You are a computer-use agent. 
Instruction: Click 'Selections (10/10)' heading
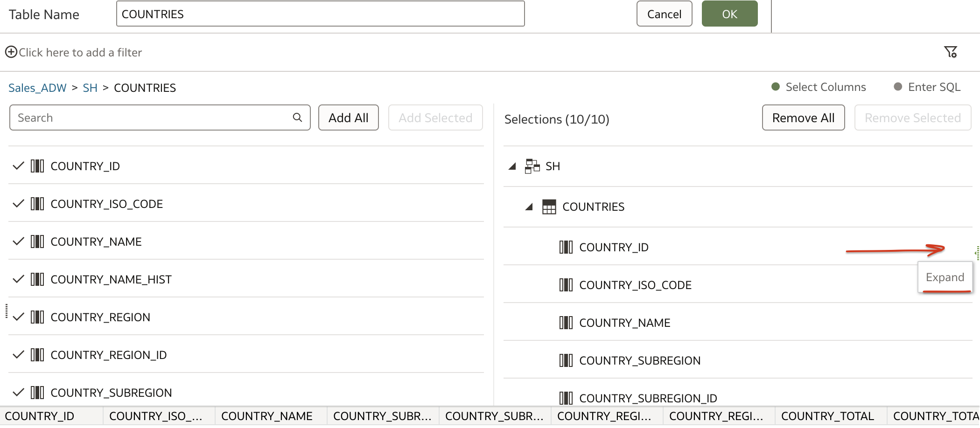click(557, 119)
